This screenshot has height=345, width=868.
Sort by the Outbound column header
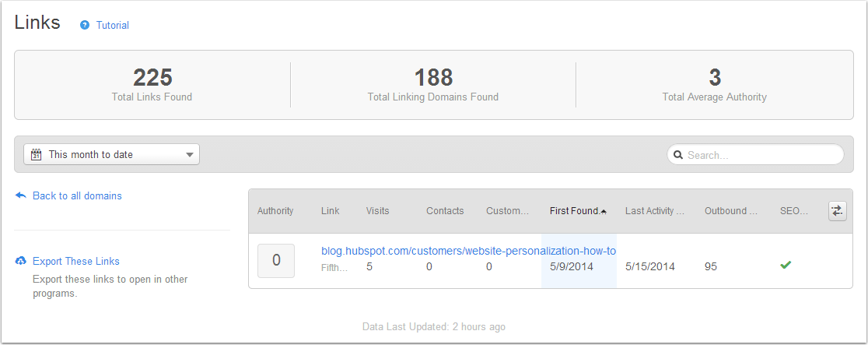731,210
